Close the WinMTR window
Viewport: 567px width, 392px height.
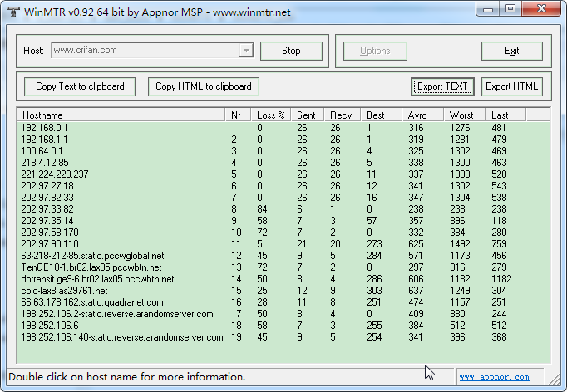pyautogui.click(x=541, y=8)
